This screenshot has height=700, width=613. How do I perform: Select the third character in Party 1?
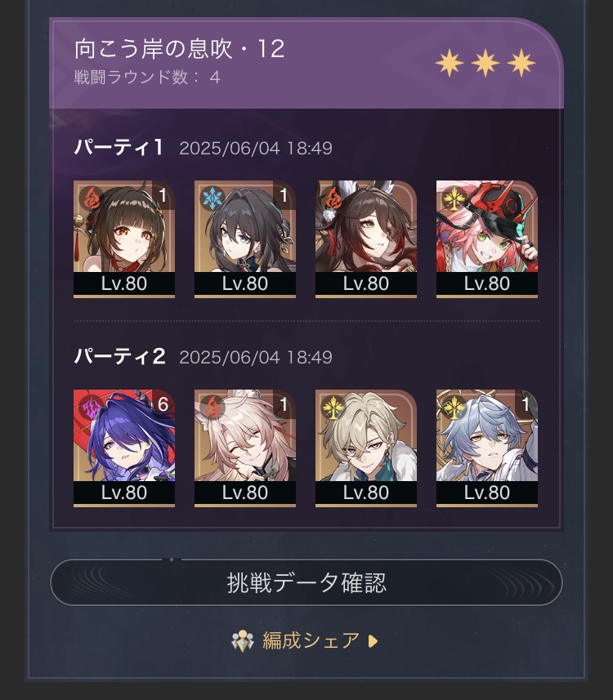[x=366, y=239]
